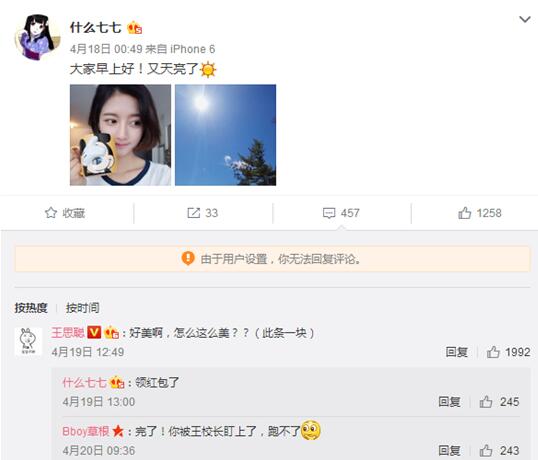
Task: Click 回复 on Bboy草根's reply
Action: (449, 450)
